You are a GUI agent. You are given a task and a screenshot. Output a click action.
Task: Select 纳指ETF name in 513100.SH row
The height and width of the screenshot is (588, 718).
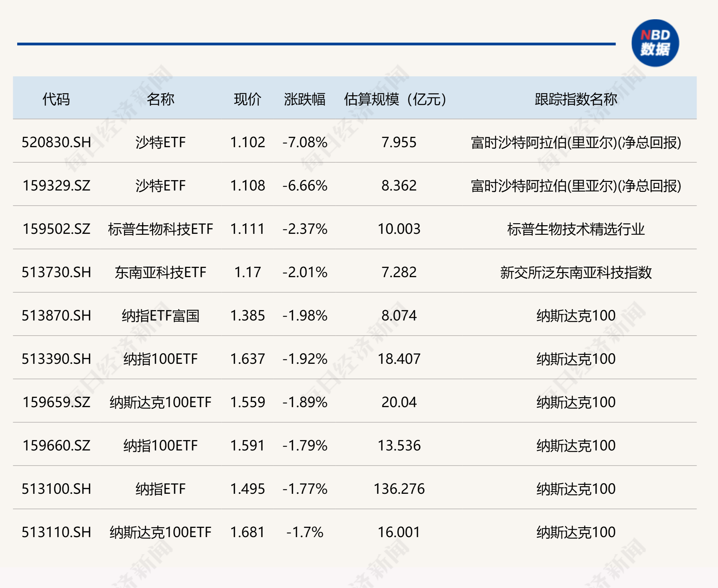tap(161, 489)
